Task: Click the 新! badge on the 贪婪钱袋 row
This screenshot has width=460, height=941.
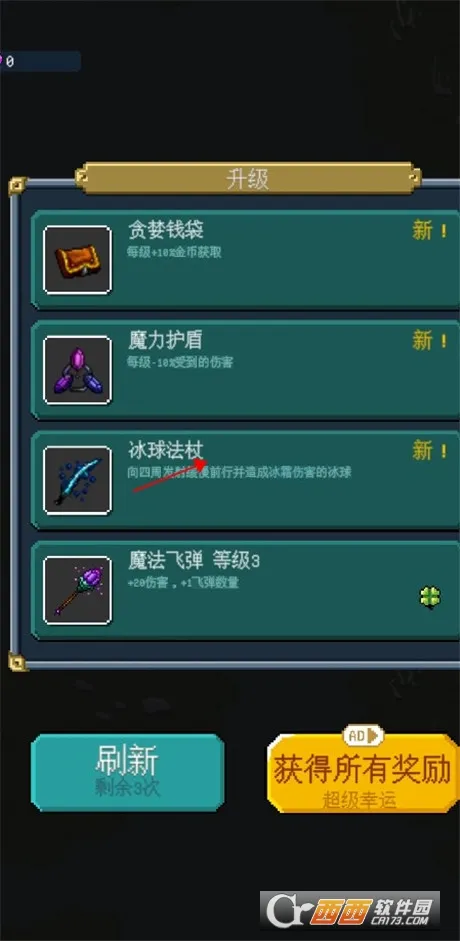Action: coord(429,230)
